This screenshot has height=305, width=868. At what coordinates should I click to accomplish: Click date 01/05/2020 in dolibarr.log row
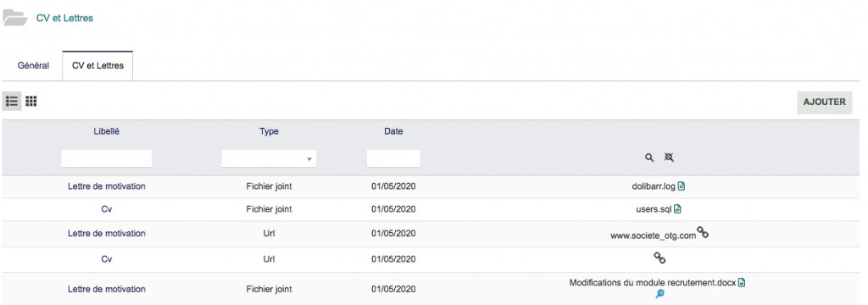click(393, 186)
